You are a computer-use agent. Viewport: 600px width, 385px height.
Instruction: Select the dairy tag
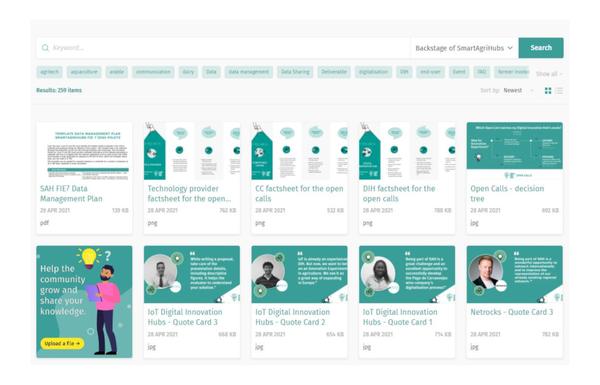coord(188,72)
